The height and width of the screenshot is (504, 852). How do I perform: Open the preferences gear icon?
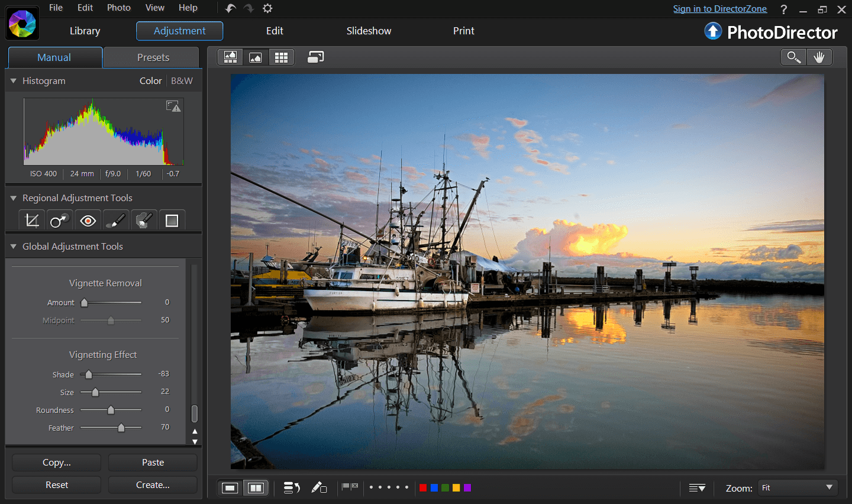pyautogui.click(x=267, y=8)
